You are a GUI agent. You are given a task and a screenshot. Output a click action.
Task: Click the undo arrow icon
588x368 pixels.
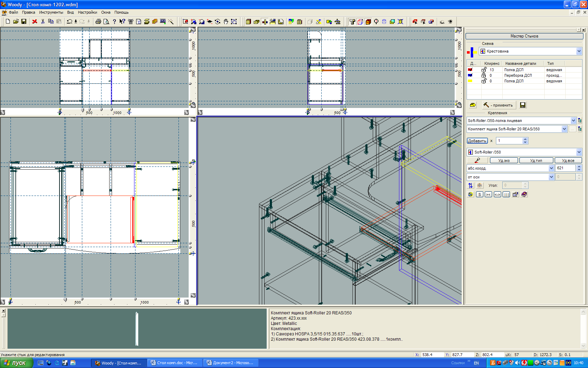69,21
